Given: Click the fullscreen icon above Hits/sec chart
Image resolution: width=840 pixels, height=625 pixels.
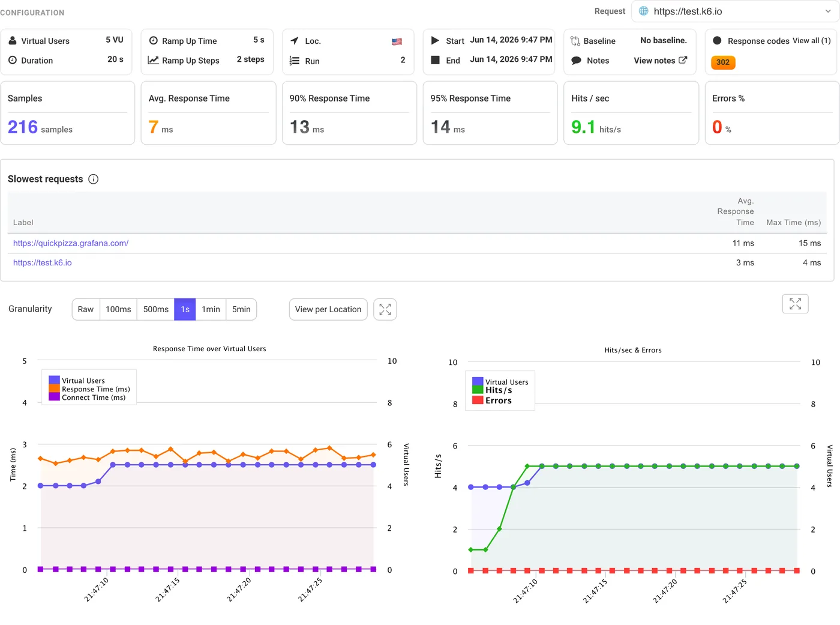Looking at the screenshot, I should click(x=796, y=304).
